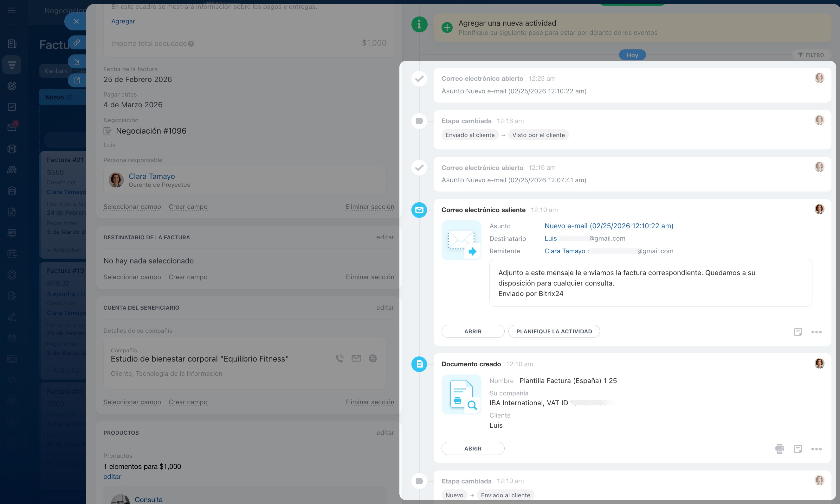Switch to Kanban view tab

[x=55, y=71]
